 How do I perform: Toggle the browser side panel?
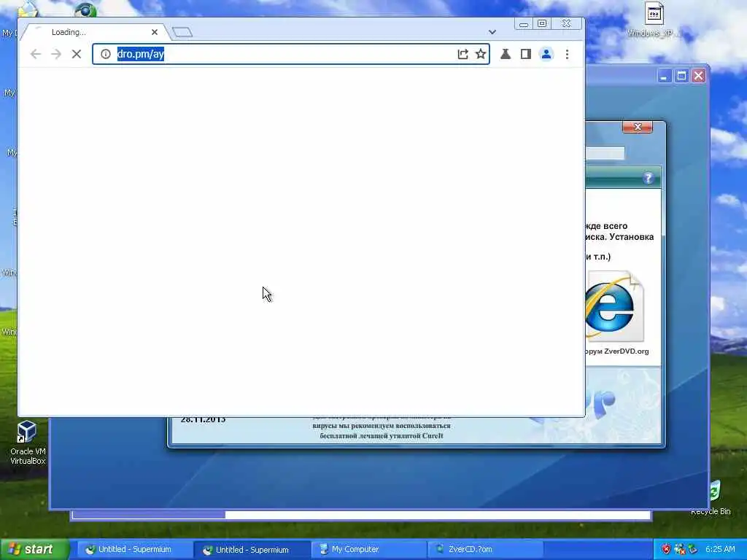(x=525, y=54)
